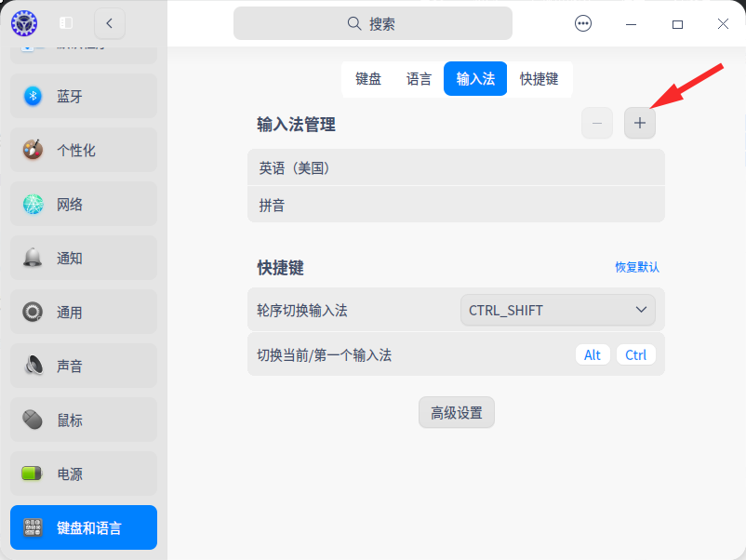
Task: Maximize the settings window
Action: coord(677,24)
